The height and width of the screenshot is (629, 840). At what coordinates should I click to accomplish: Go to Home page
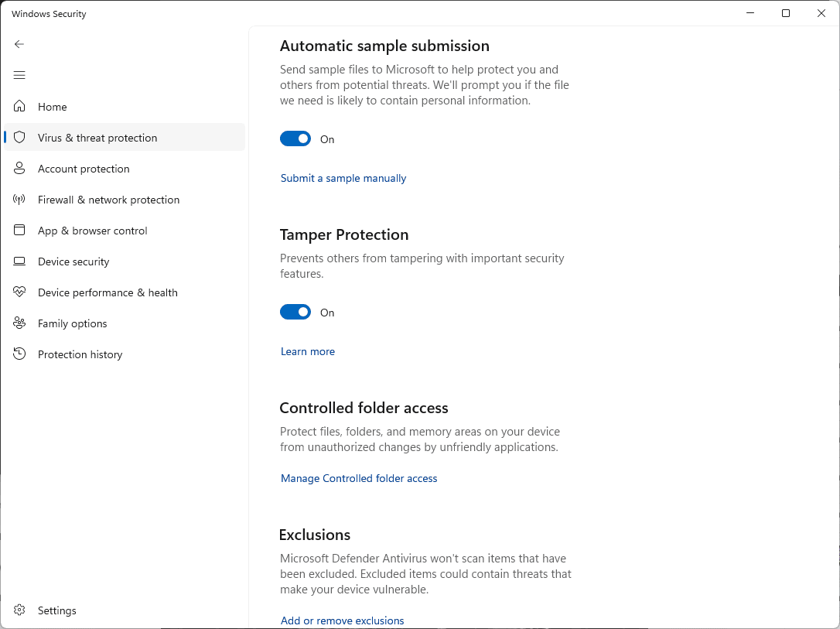[125, 107]
